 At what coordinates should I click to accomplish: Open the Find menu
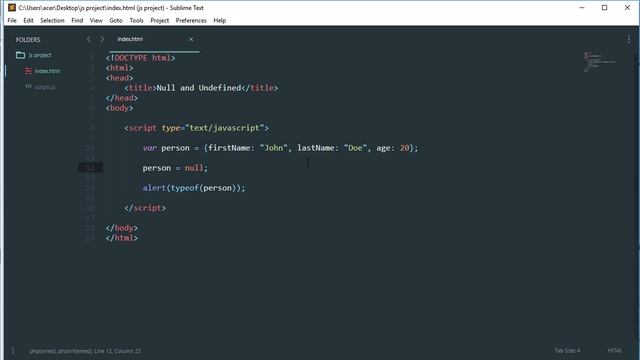point(77,20)
